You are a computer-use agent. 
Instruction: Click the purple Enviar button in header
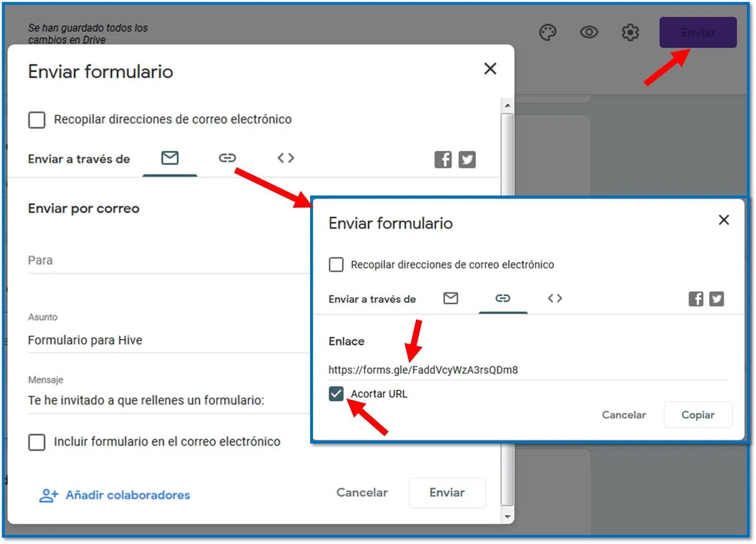(x=698, y=32)
